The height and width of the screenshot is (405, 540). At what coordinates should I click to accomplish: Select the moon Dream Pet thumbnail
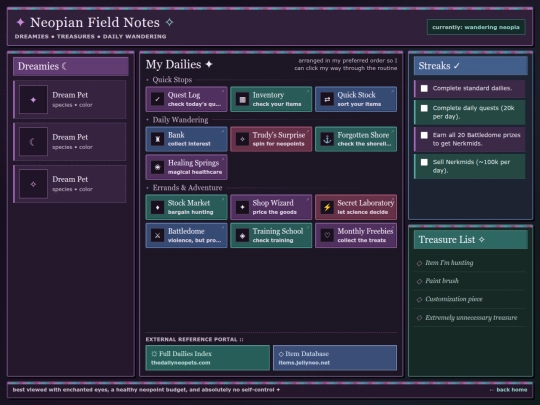click(33, 142)
